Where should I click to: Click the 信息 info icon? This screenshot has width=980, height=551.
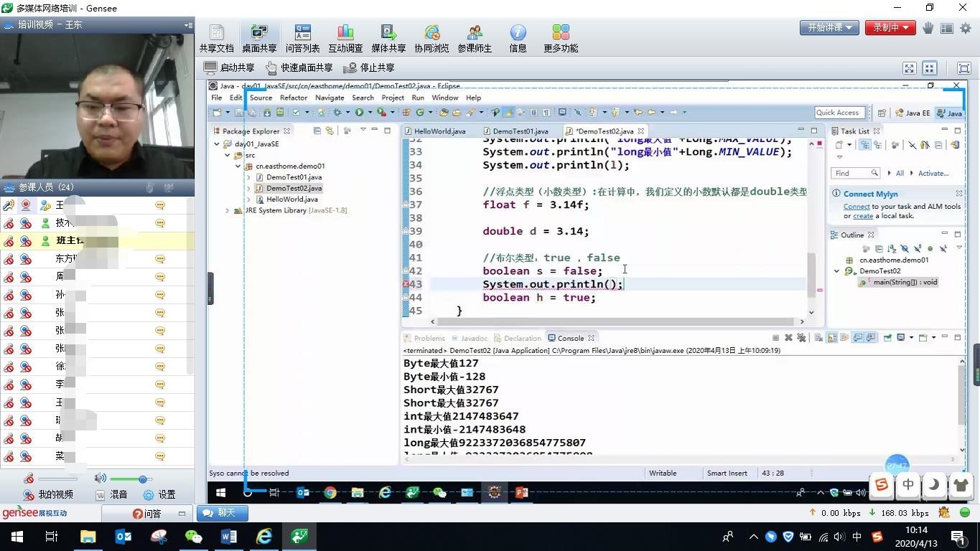(x=518, y=38)
